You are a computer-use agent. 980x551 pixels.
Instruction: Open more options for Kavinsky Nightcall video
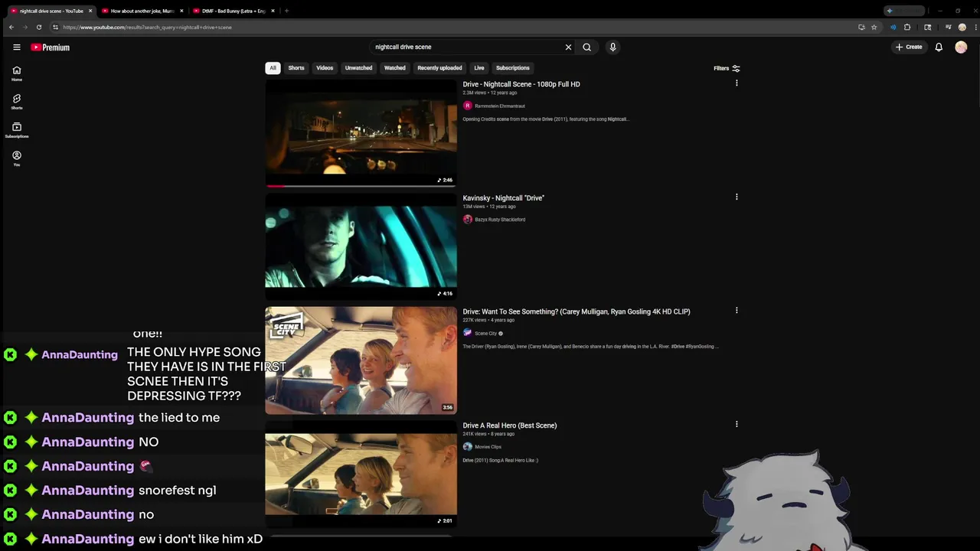(737, 197)
